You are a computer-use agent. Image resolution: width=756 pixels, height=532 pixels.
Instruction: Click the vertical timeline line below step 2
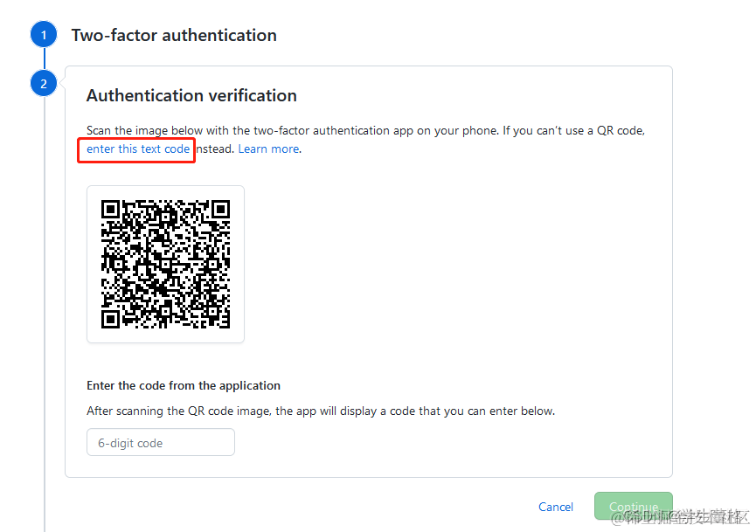click(45, 314)
